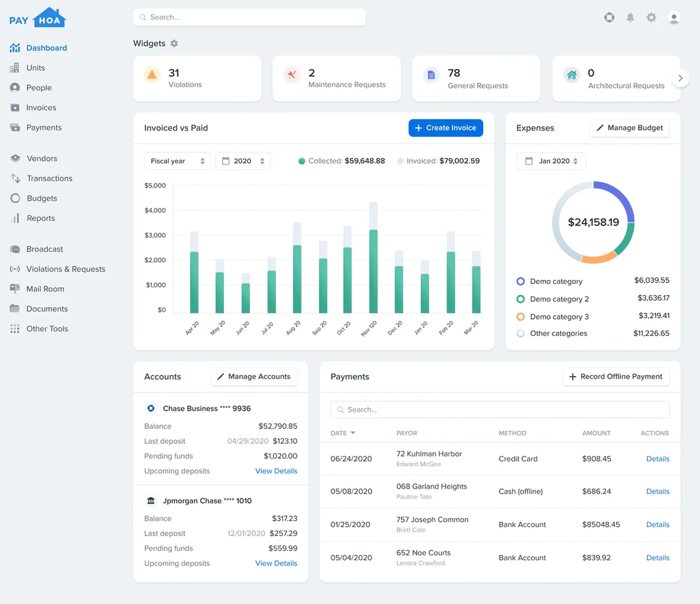Click the Invoiced gray legend dot
Viewport: 700px width, 604px height.
pos(400,161)
